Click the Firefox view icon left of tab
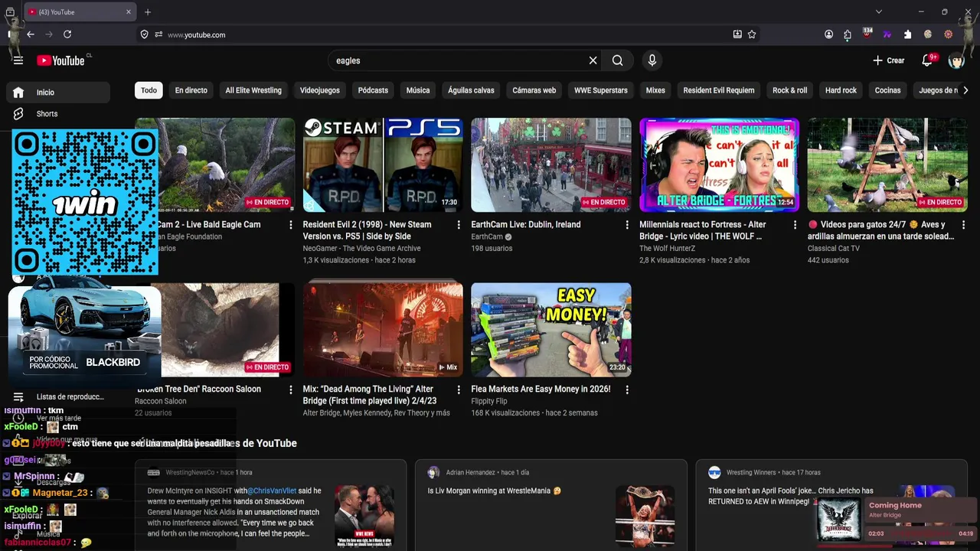The image size is (980, 551). point(11,12)
